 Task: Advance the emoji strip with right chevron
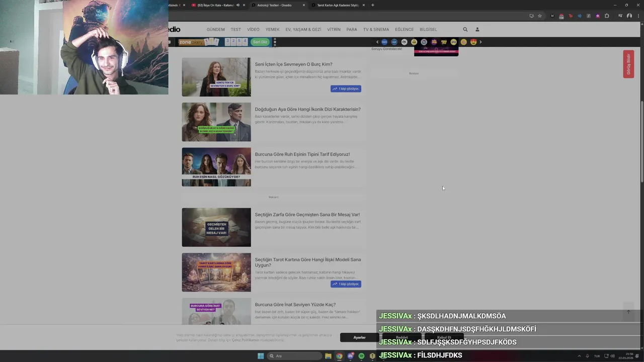[480, 42]
